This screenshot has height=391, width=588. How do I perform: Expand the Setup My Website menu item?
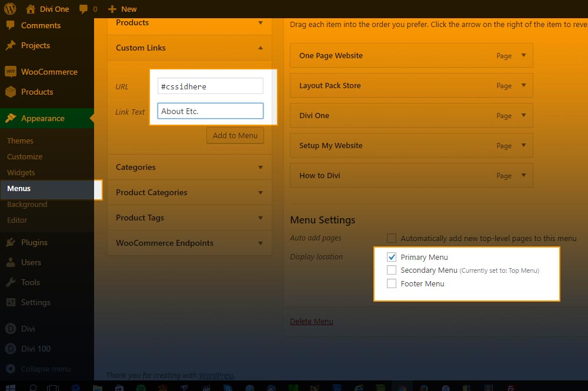(x=523, y=145)
